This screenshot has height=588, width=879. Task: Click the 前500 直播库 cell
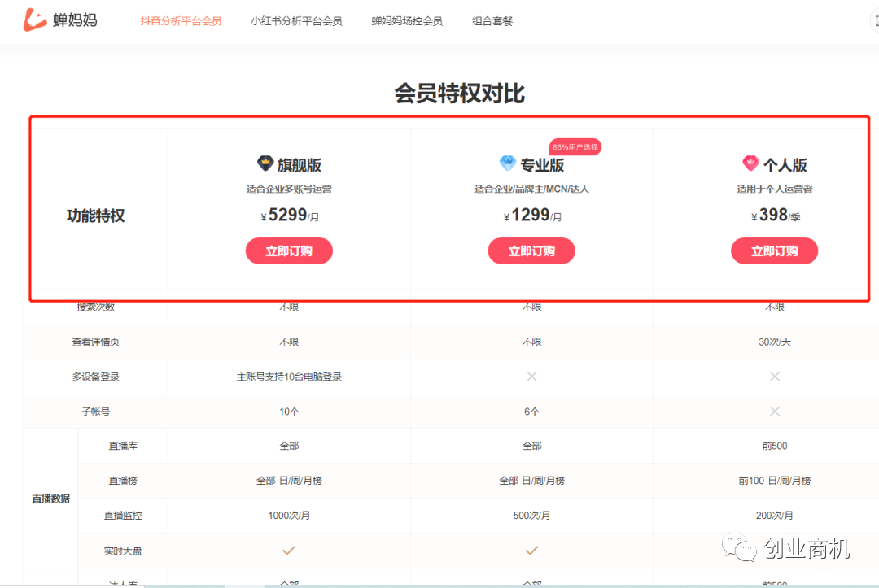(774, 446)
